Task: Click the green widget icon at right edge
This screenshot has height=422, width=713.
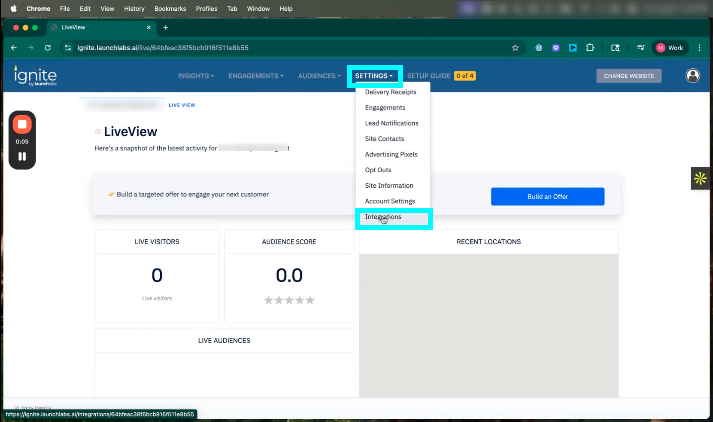Action: click(700, 178)
